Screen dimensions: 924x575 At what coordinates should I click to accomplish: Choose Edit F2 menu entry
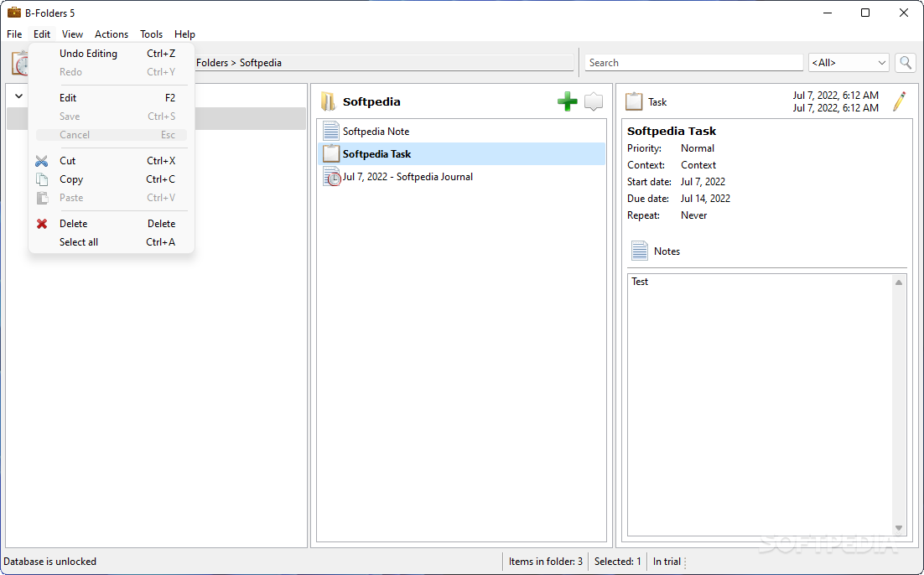(112, 98)
